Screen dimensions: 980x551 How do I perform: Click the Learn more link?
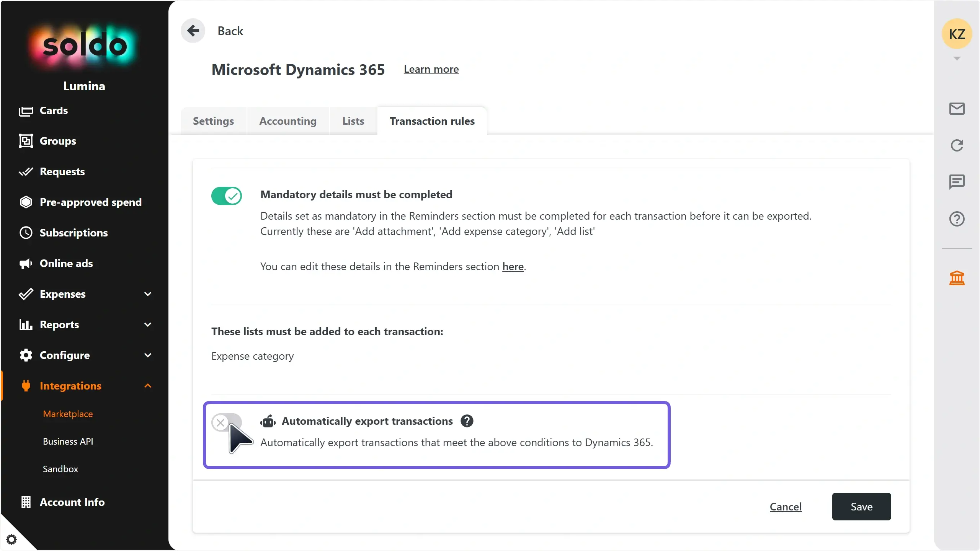click(x=431, y=69)
